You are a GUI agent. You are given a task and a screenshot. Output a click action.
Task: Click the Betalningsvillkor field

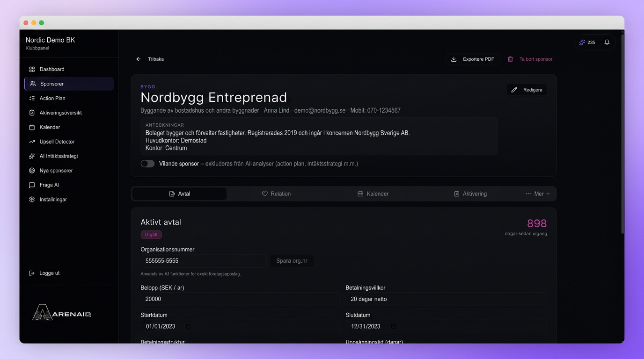446,299
